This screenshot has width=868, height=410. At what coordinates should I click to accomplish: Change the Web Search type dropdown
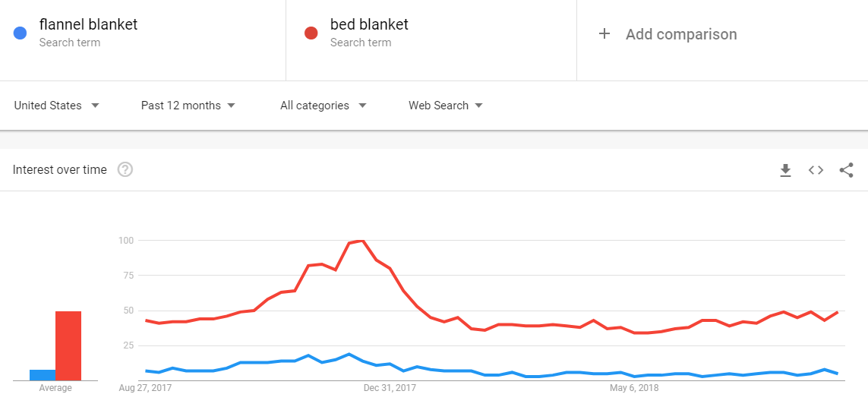coord(446,105)
